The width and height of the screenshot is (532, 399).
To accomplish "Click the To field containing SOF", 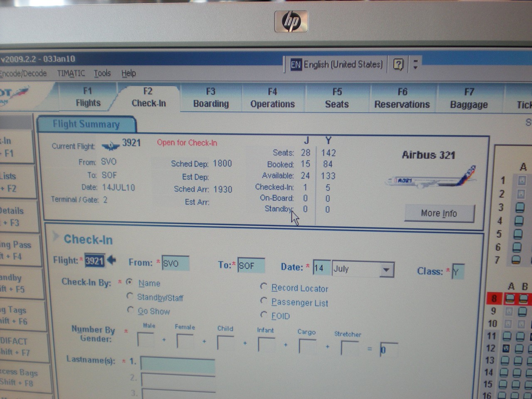I will click(x=251, y=266).
